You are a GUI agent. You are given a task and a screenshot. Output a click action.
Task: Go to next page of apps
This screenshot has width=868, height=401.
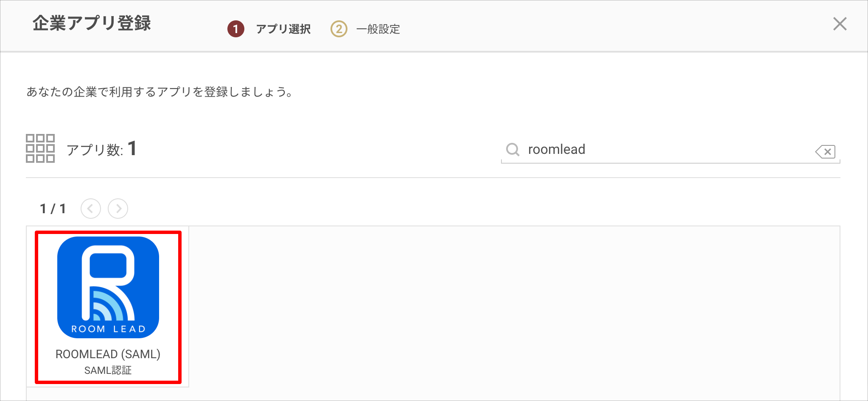click(118, 209)
